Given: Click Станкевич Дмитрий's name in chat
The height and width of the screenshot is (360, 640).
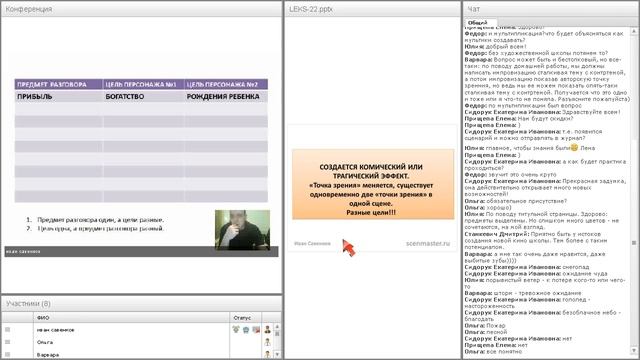Looking at the screenshot, I should (497, 234).
